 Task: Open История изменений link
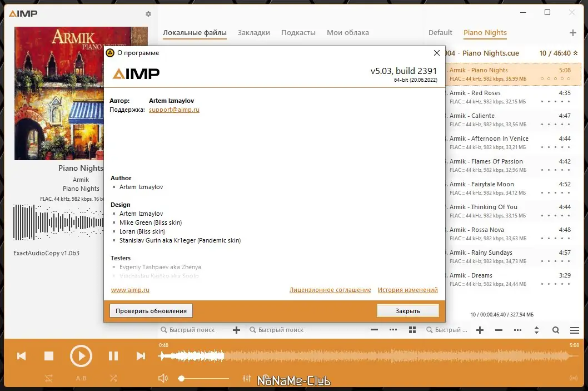pyautogui.click(x=408, y=290)
